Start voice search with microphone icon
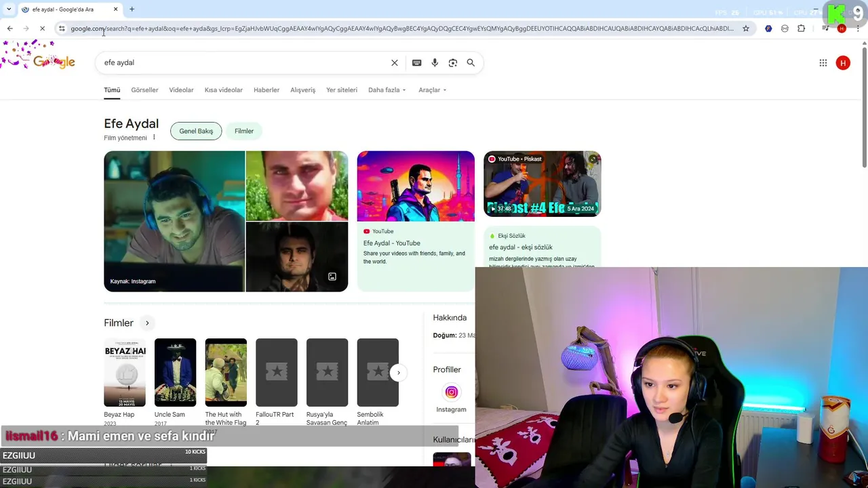 click(x=435, y=62)
